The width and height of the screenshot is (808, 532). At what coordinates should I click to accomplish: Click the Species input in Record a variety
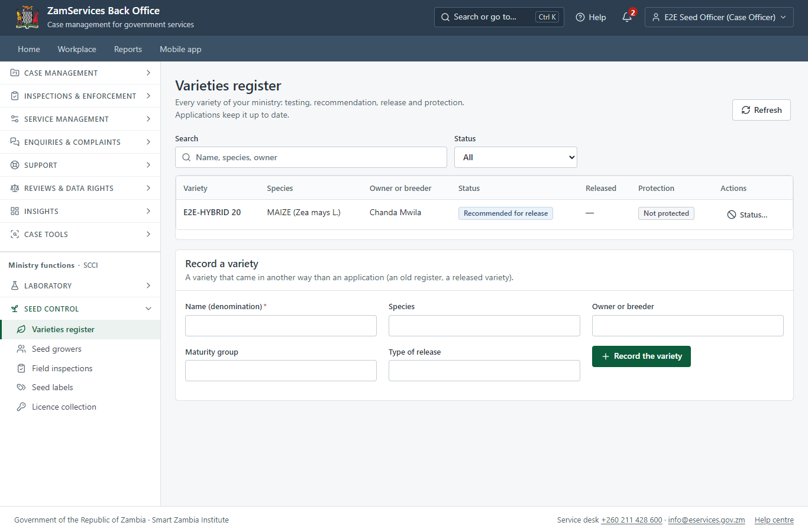[x=484, y=326]
